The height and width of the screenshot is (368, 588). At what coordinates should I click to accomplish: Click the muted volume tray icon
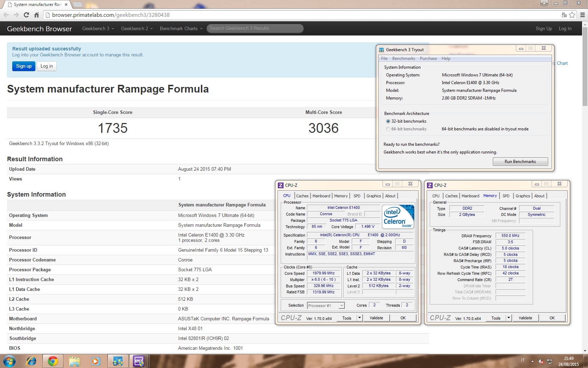(x=541, y=361)
